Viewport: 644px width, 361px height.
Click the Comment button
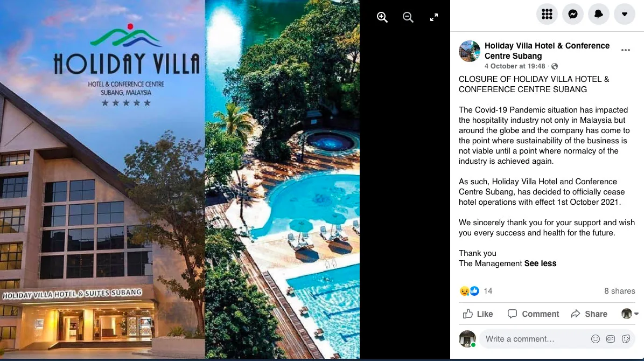[533, 314]
